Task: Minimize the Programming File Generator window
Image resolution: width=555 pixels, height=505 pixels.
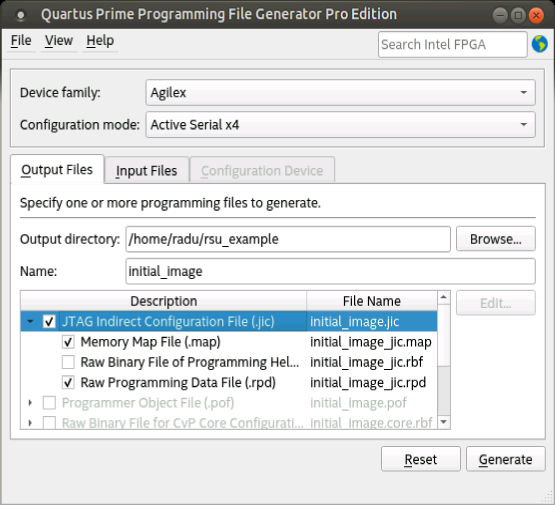Action: (x=500, y=15)
